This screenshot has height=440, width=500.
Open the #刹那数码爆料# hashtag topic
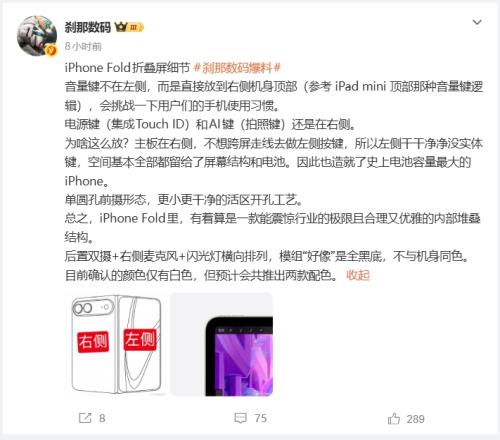pyautogui.click(x=237, y=68)
